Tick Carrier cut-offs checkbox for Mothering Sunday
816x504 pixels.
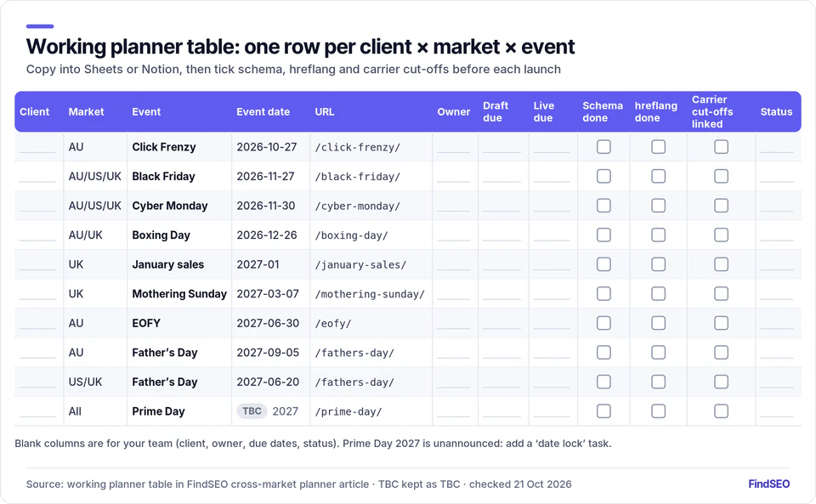tap(722, 294)
